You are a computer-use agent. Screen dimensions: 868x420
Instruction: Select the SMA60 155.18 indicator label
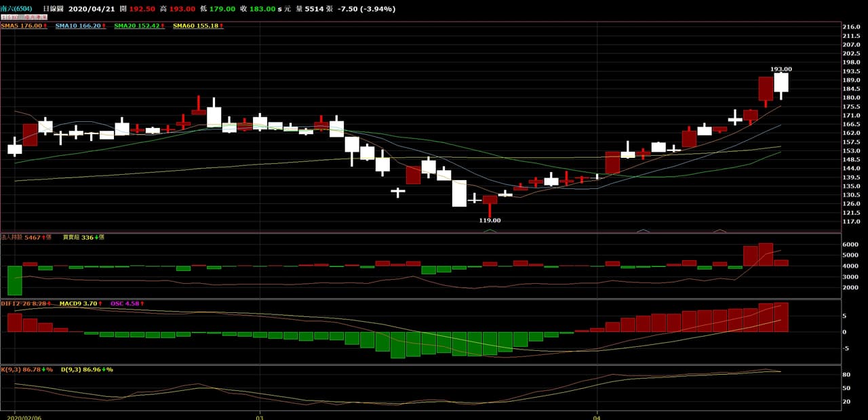pos(198,26)
